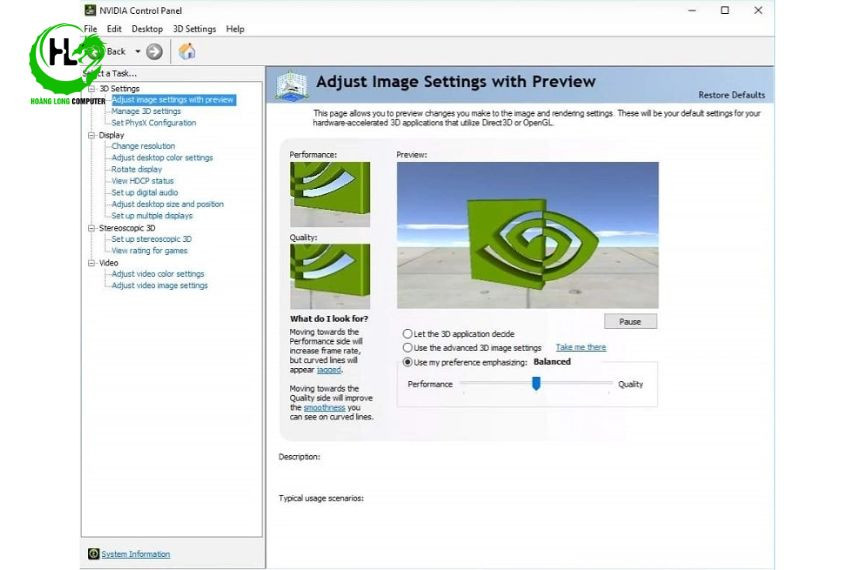Click the Home icon in the toolbar
Screen dimensions: 855x570
187,52
